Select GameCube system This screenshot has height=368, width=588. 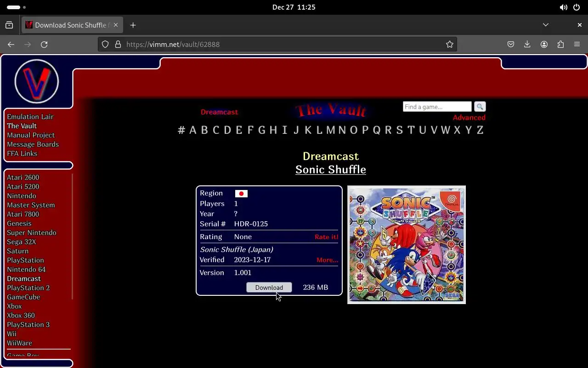point(23,297)
